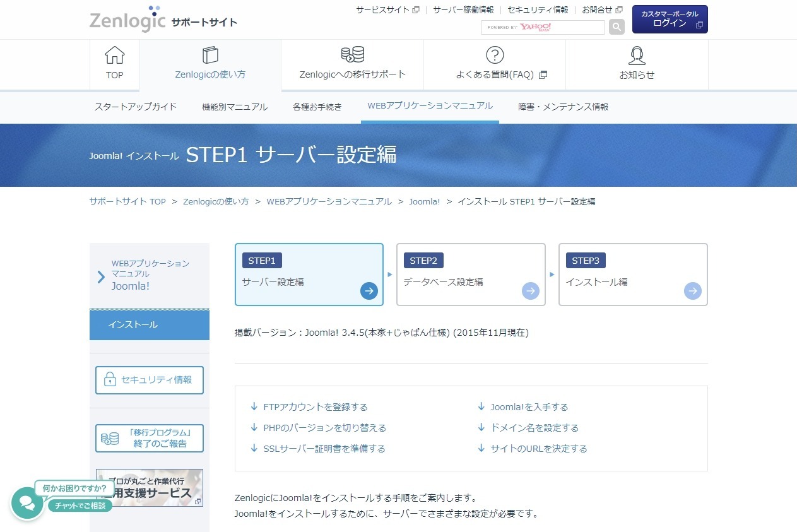Click the down arrow before PHPのバージョンを切り替える
Image resolution: width=797 pixels, height=532 pixels.
pos(254,427)
